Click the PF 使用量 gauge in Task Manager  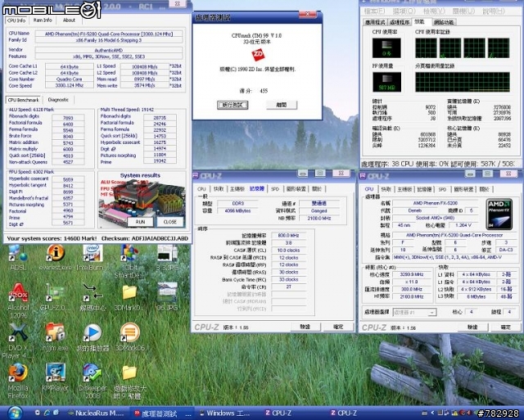click(386, 82)
